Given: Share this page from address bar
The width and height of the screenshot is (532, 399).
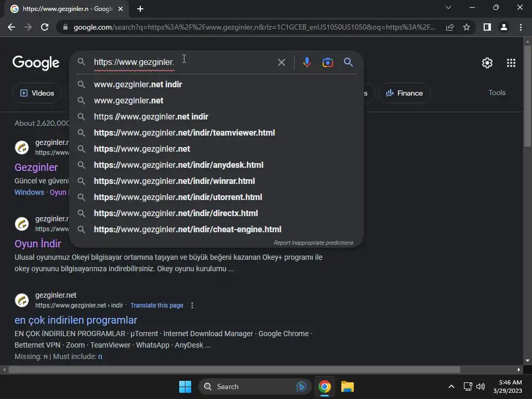Looking at the screenshot, I should coord(450,27).
